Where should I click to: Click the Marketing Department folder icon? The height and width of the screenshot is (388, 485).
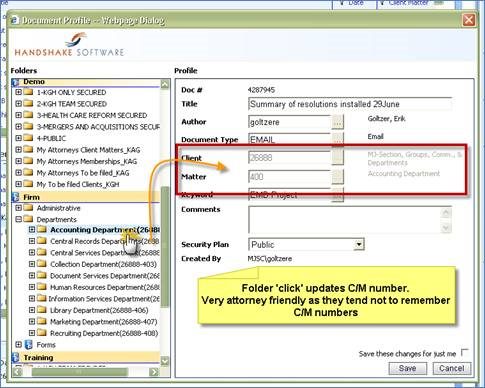(x=42, y=322)
